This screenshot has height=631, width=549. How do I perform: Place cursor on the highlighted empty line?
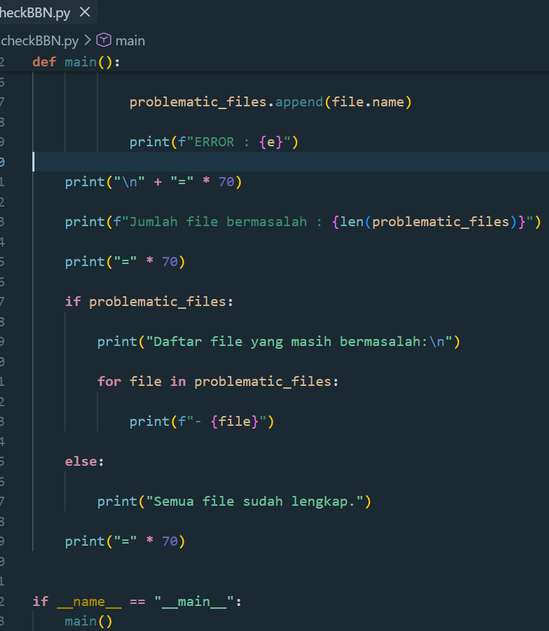tap(290, 162)
